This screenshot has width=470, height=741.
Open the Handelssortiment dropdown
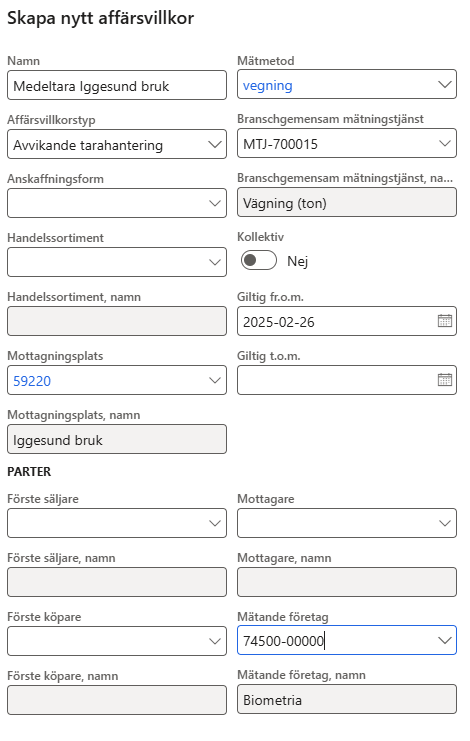(214, 262)
